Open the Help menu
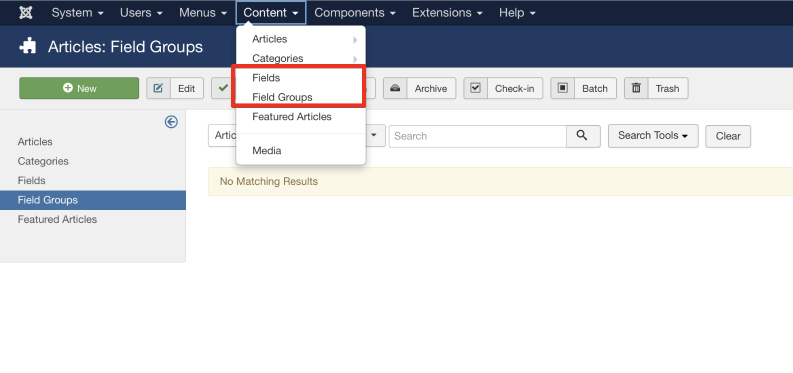The height and width of the screenshot is (373, 793). click(517, 13)
